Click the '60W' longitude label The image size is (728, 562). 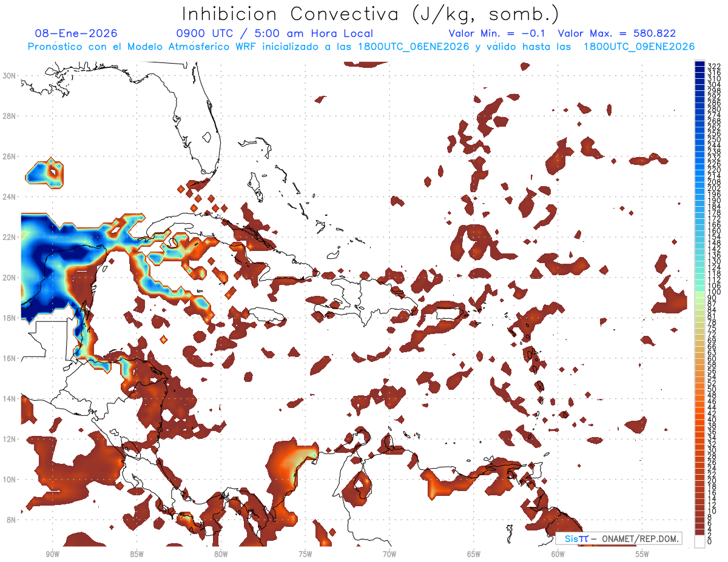tap(558, 554)
